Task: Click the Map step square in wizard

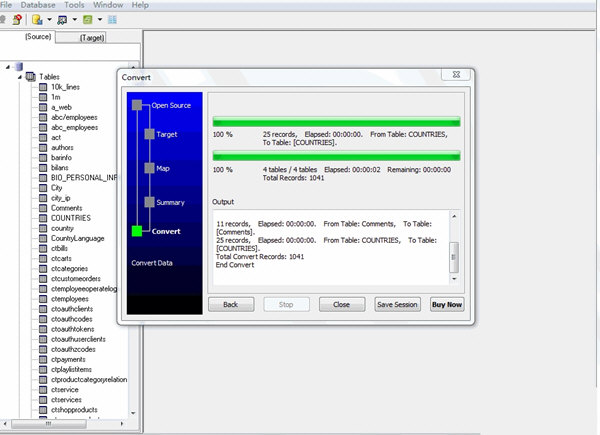Action: [x=150, y=168]
